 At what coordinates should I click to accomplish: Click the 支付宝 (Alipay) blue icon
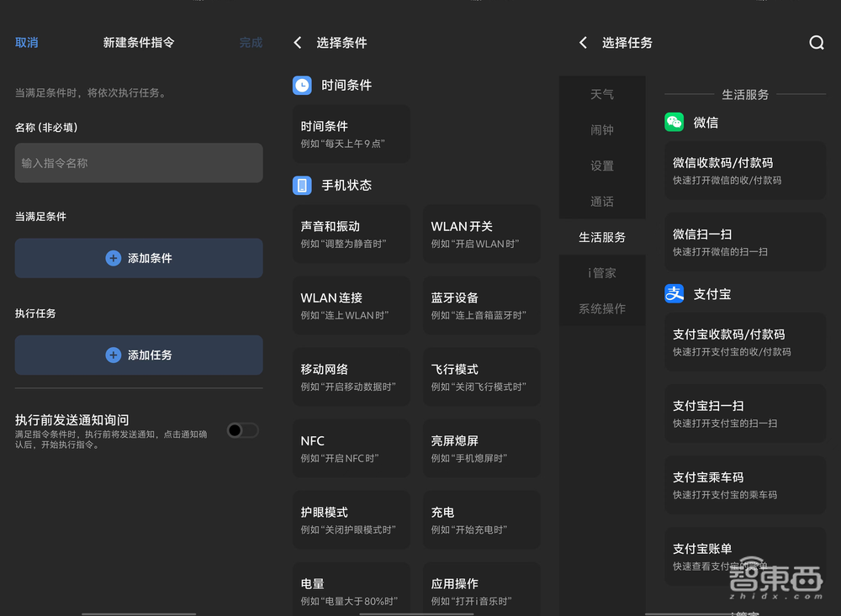click(674, 293)
